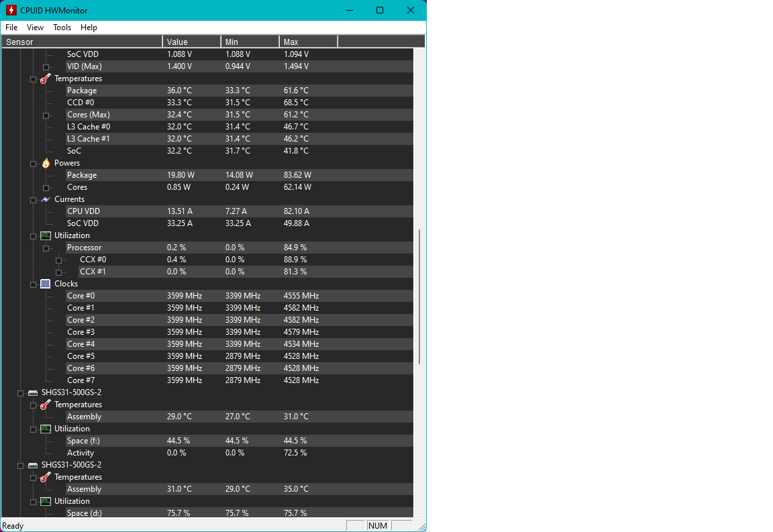Click the Sensor column header
This screenshot has height=532, width=773.
pyautogui.click(x=82, y=42)
